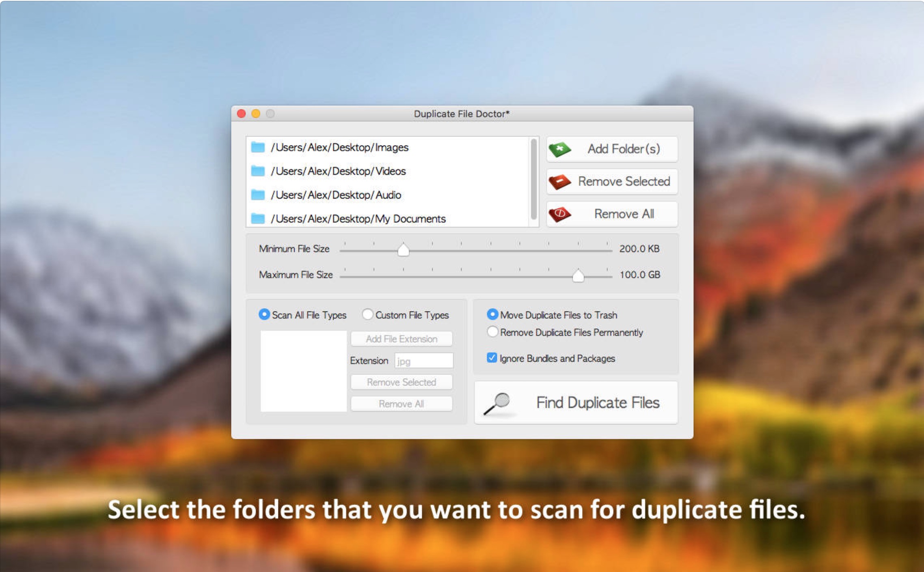
Task: Click the red Remove All icon
Action: coord(560,214)
